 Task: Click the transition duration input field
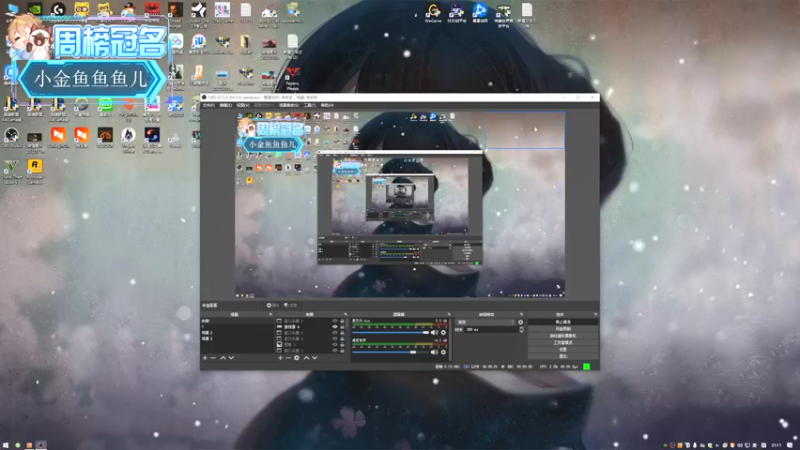coord(491,330)
